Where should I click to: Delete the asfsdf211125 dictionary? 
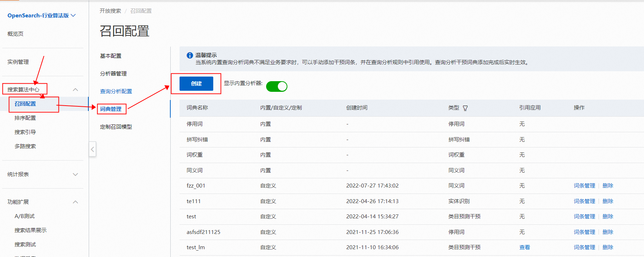(x=608, y=232)
